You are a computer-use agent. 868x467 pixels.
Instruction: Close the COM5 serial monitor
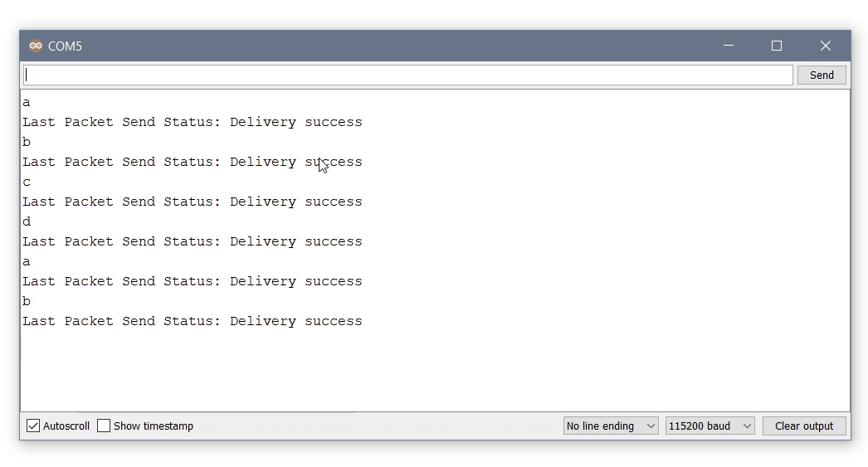pos(825,46)
